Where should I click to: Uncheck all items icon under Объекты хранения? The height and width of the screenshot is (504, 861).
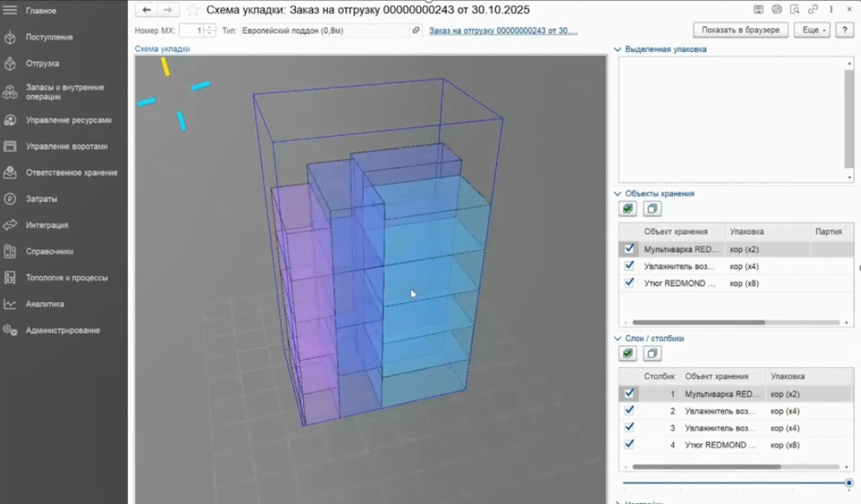tap(652, 208)
